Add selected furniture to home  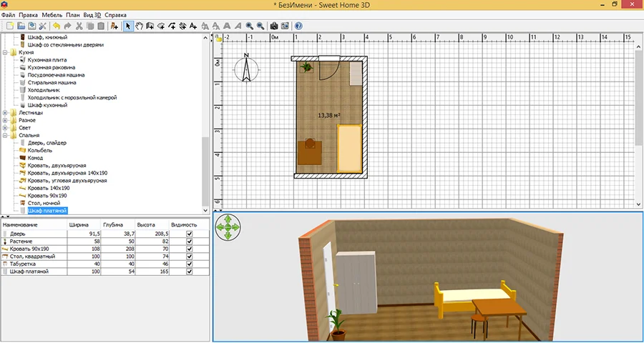(x=114, y=26)
